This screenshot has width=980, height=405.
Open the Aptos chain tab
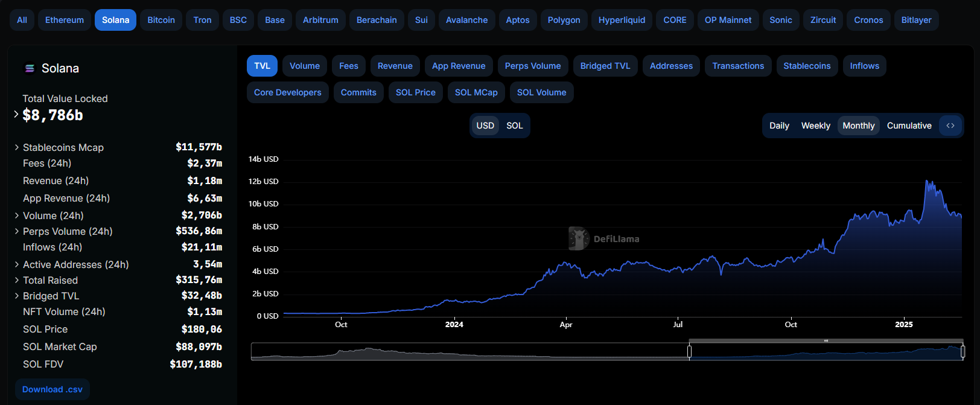[x=518, y=20]
